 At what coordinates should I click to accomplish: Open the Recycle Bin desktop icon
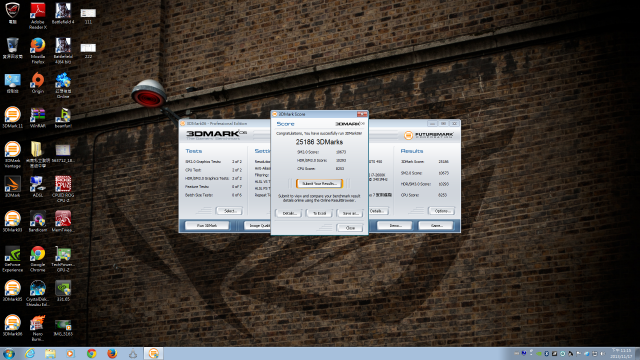[x=13, y=48]
